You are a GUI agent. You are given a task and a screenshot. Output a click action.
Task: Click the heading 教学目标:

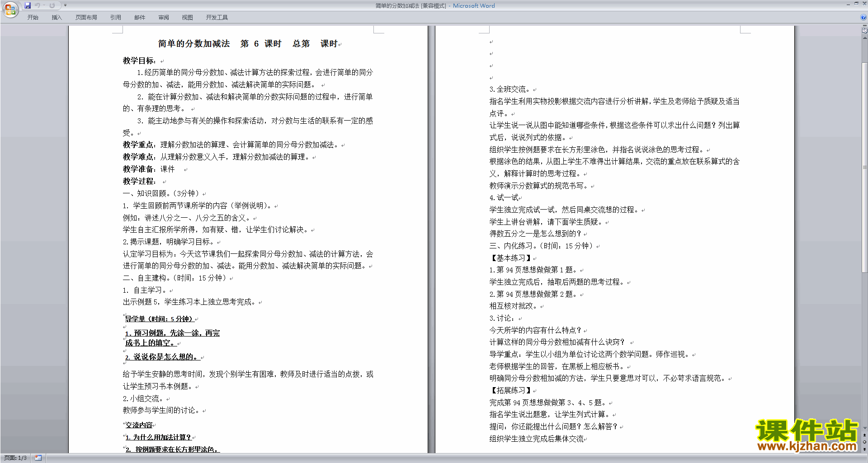pyautogui.click(x=139, y=61)
